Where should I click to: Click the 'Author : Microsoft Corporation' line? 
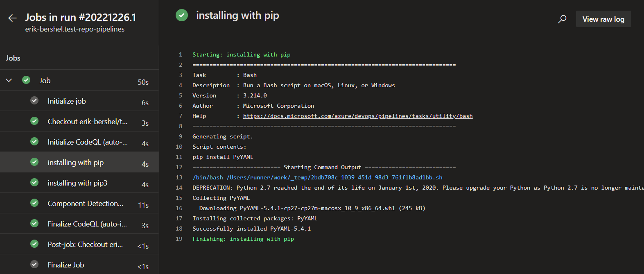click(253, 106)
